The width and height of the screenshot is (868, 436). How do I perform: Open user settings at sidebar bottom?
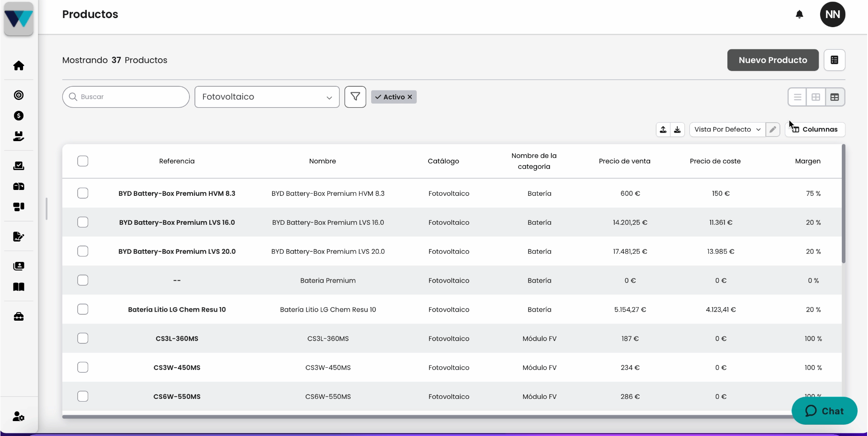click(x=19, y=417)
